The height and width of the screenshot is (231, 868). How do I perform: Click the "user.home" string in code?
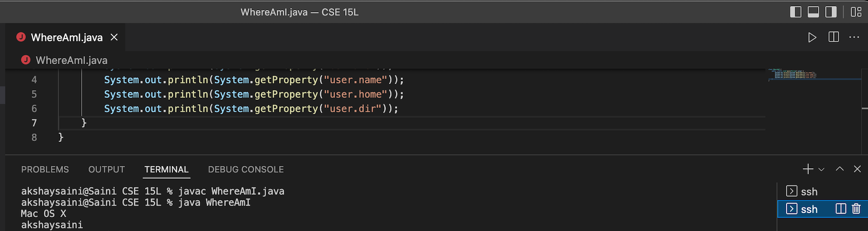[x=356, y=94]
